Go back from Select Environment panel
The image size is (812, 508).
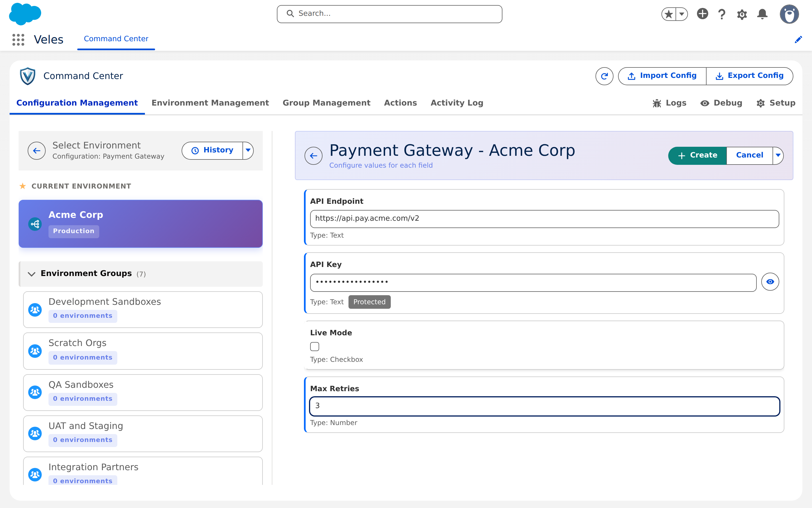coord(37,150)
